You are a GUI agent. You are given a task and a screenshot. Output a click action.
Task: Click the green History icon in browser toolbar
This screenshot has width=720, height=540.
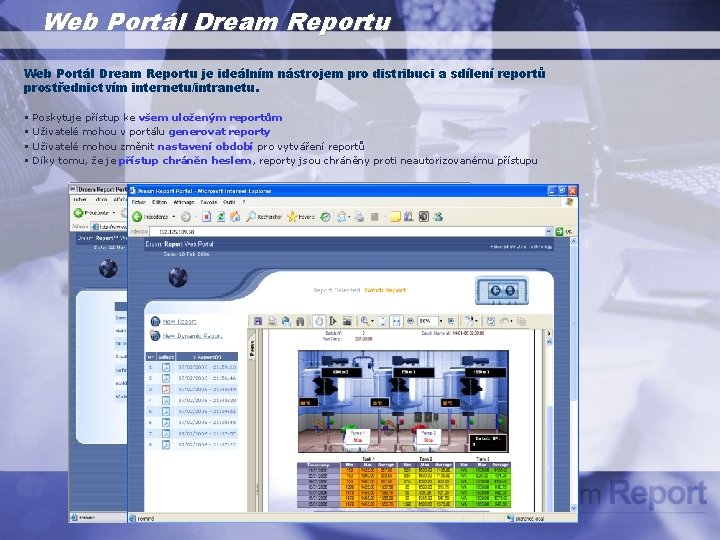(325, 216)
